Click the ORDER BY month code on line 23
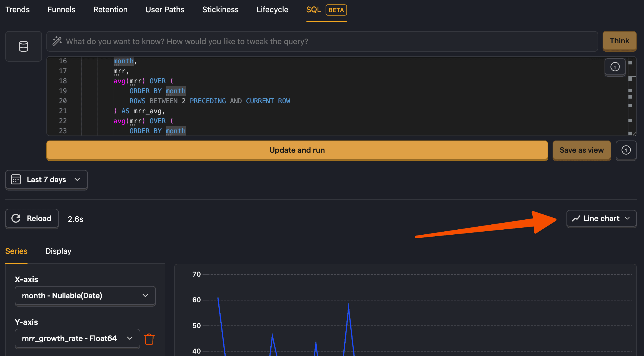 click(x=158, y=131)
